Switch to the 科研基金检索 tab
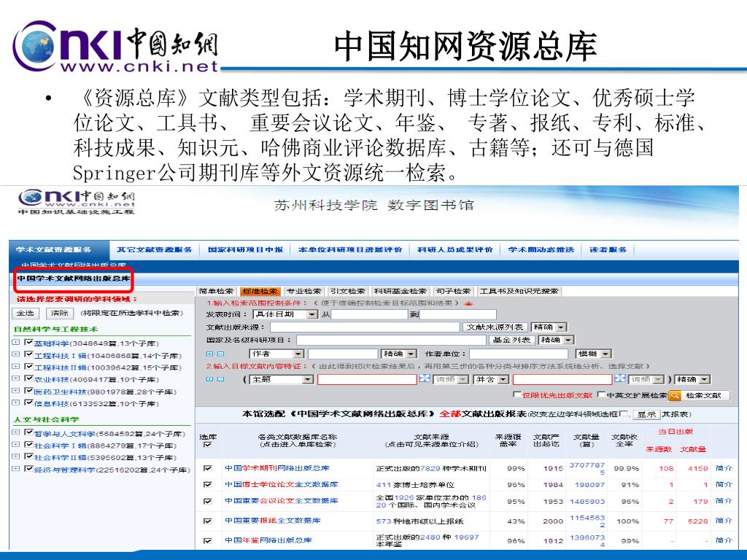The image size is (747, 560). pyautogui.click(x=400, y=291)
